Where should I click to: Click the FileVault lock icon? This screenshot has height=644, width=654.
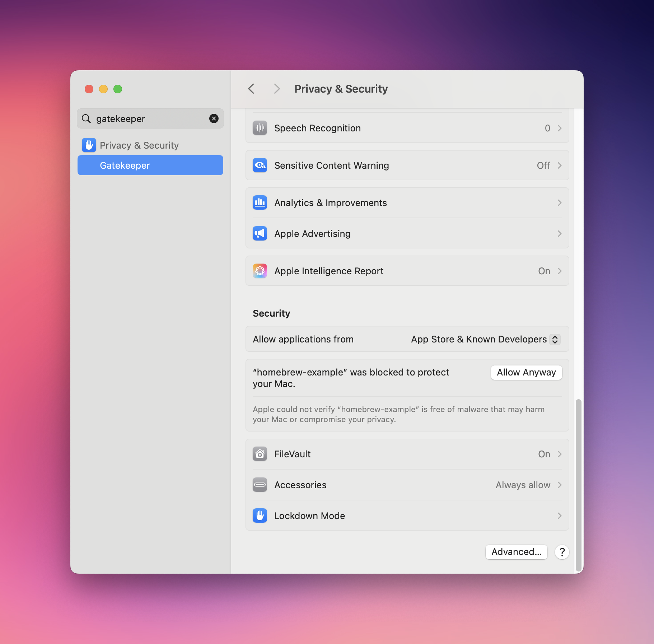(x=260, y=454)
